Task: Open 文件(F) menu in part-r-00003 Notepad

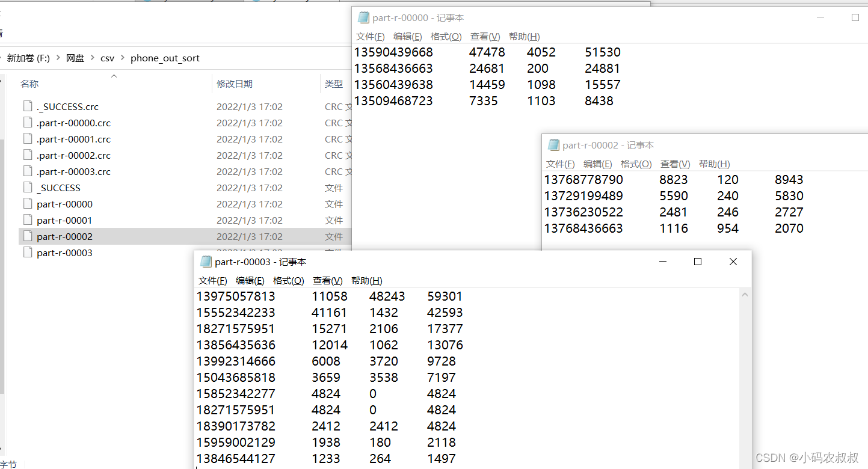Action: (212, 281)
